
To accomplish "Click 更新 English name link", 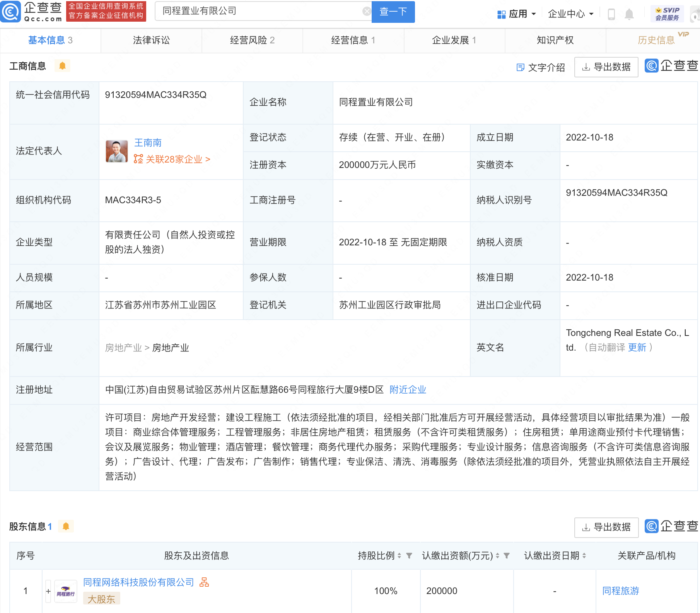I will (637, 348).
